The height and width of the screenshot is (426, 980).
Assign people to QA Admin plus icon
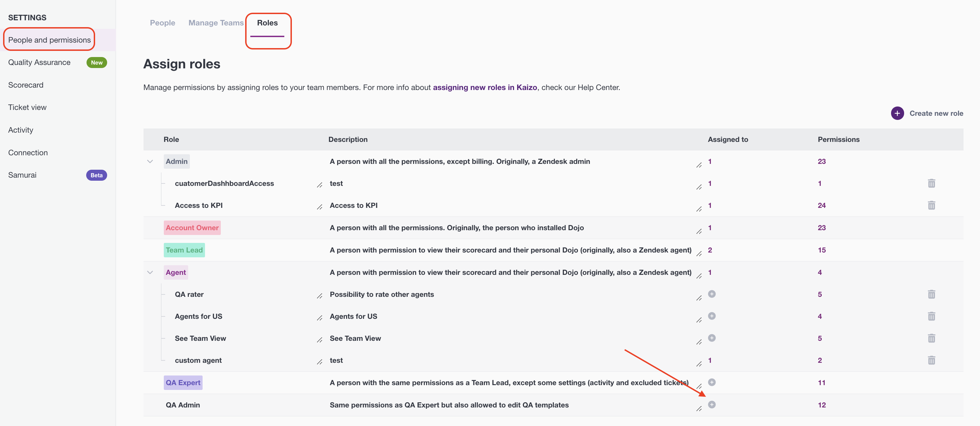[x=711, y=404]
